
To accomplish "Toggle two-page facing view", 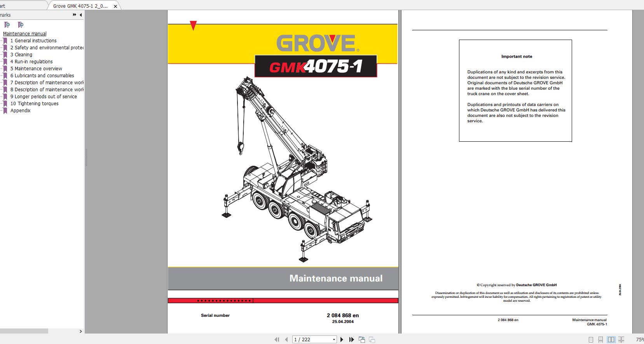I will coord(611,339).
